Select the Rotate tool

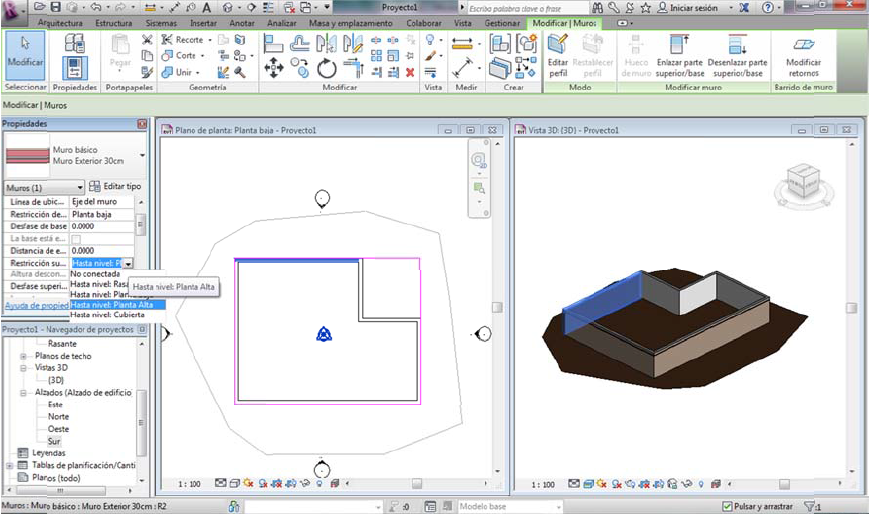coord(326,69)
